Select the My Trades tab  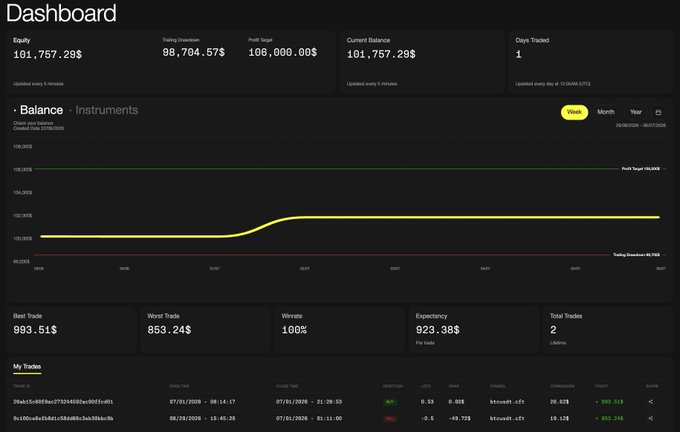tap(27, 367)
